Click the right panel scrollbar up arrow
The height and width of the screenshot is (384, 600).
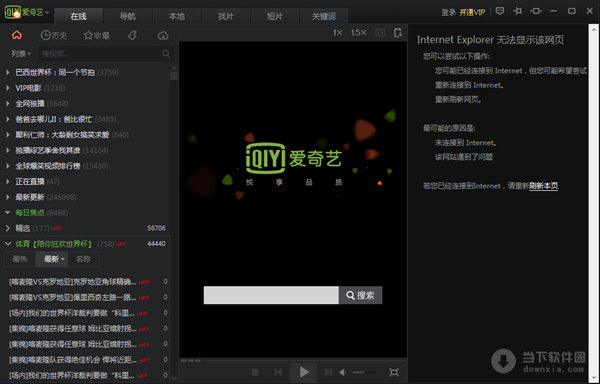(x=594, y=29)
